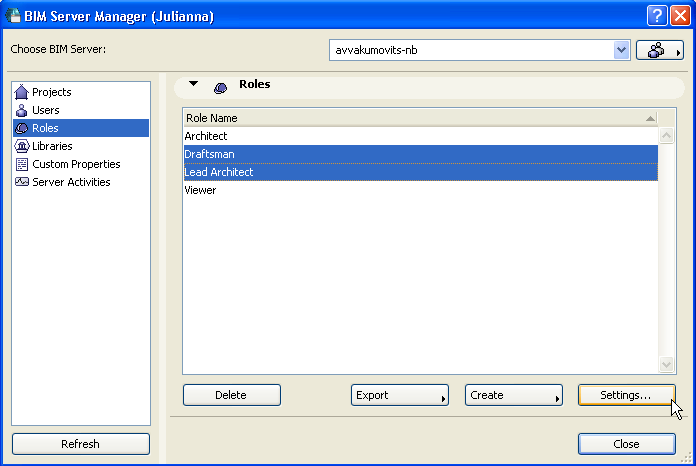Select the Lead Architect role row
696x466 pixels.
tap(420, 172)
